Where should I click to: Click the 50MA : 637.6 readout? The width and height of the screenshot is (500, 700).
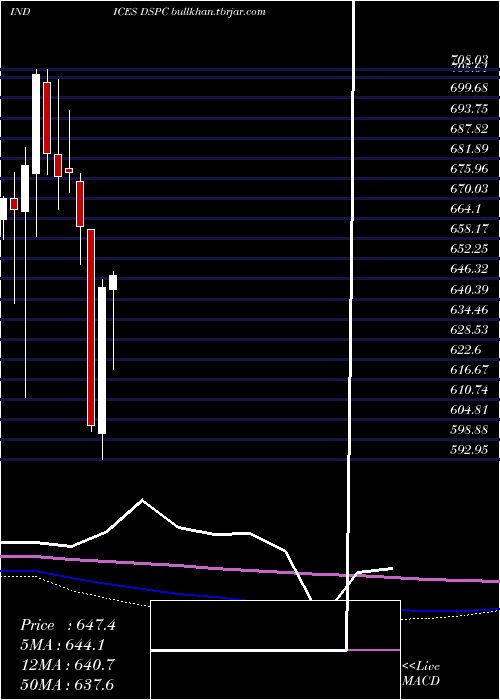pos(68,685)
